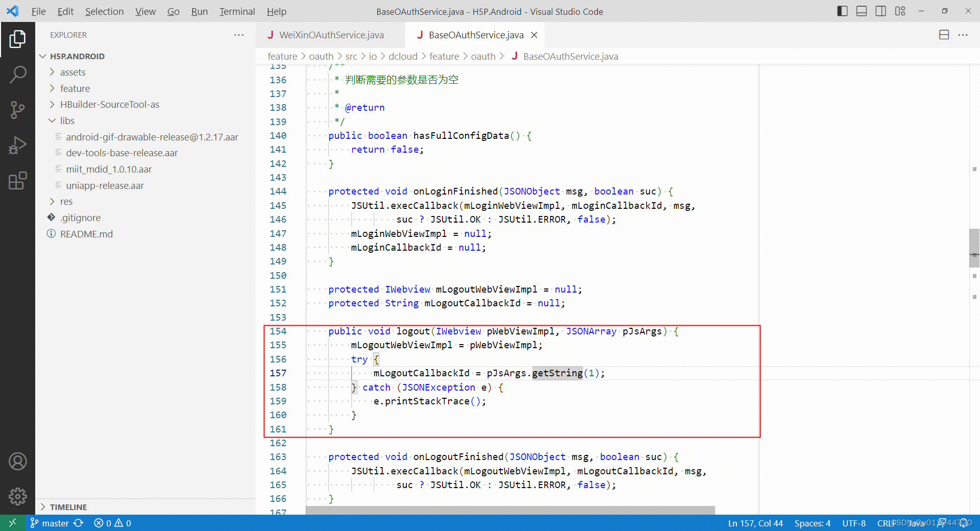Close the BaseOAuthService.java tab
This screenshot has height=531, width=980.
click(x=534, y=35)
